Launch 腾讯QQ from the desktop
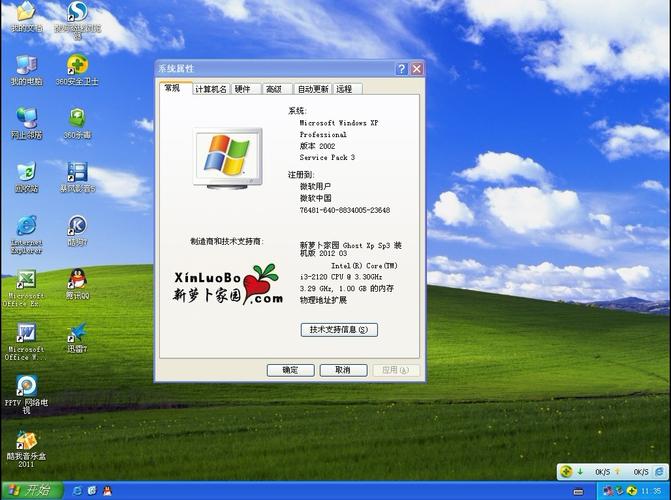 [77, 279]
